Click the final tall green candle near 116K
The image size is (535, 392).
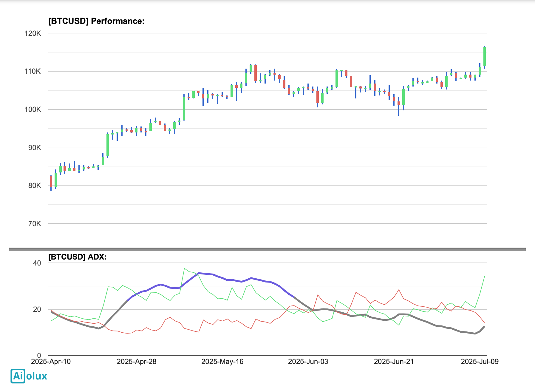click(x=485, y=56)
